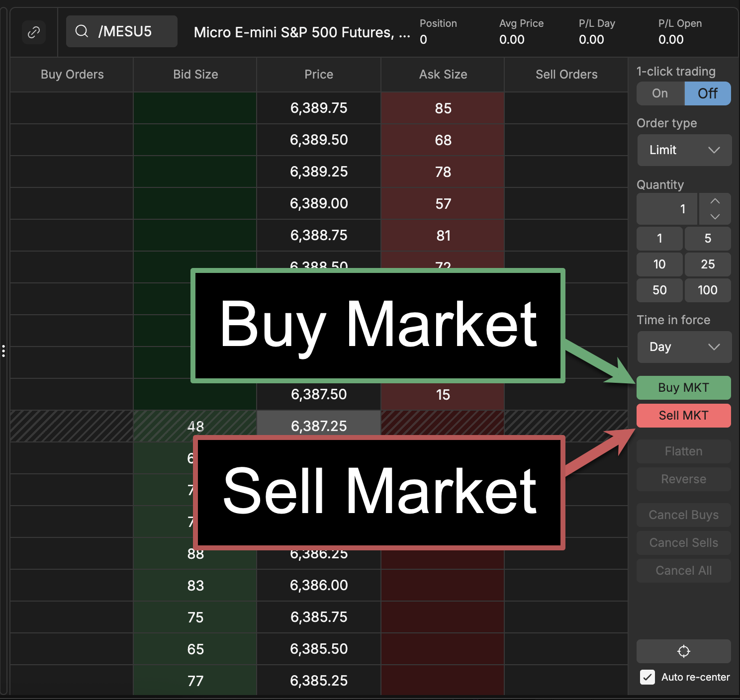Click the instrument link icon
Viewport: 740px width, 700px height.
(34, 31)
